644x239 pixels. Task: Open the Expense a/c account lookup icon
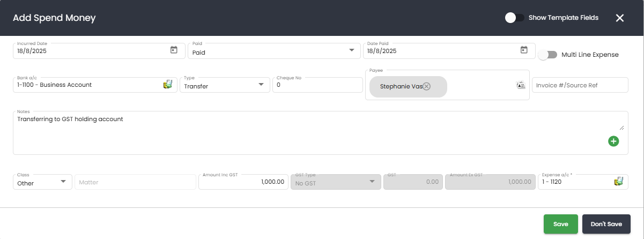619,182
